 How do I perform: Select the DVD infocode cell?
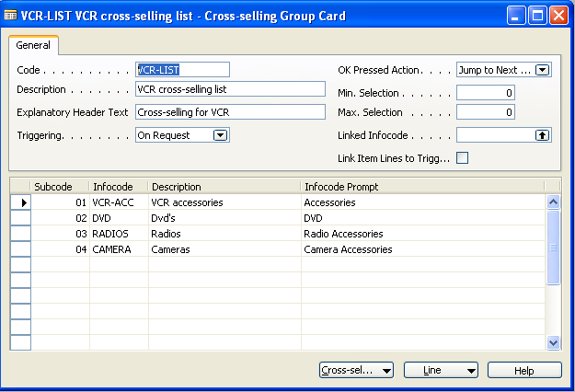click(x=119, y=217)
